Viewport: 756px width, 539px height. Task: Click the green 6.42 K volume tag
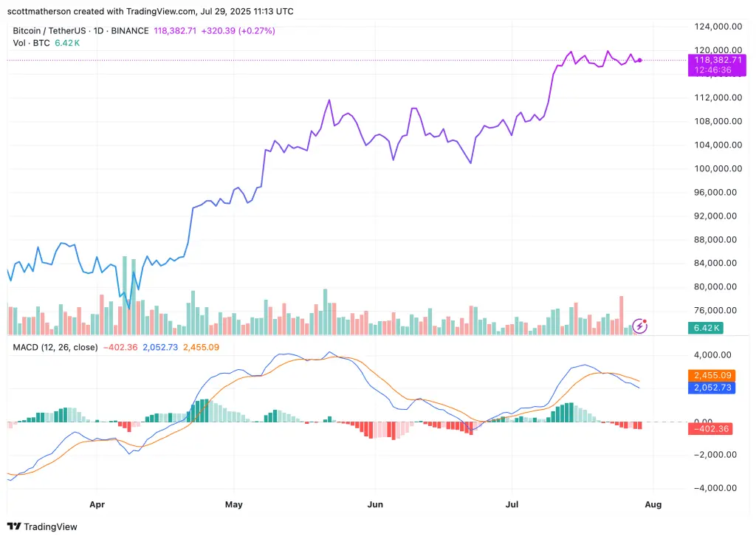(x=706, y=328)
